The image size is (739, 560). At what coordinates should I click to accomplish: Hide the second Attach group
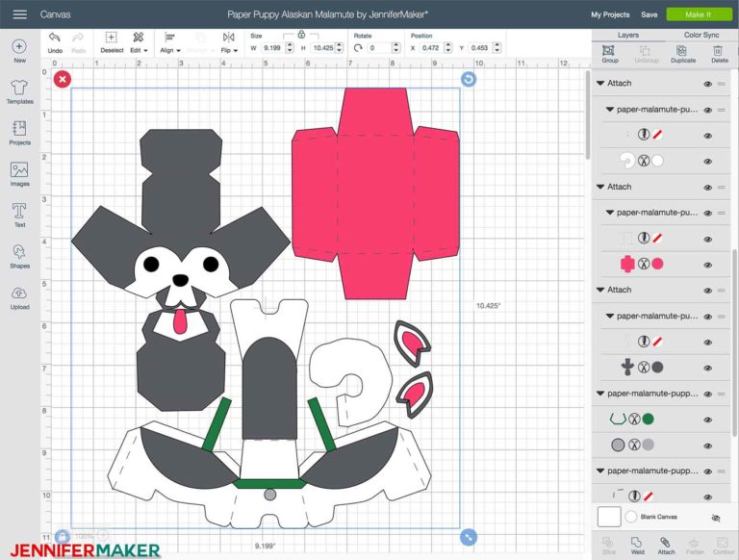pyautogui.click(x=707, y=188)
